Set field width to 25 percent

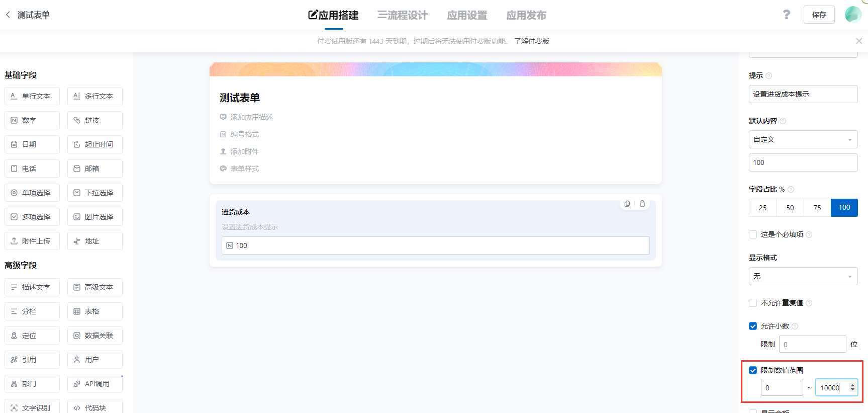[x=762, y=208]
